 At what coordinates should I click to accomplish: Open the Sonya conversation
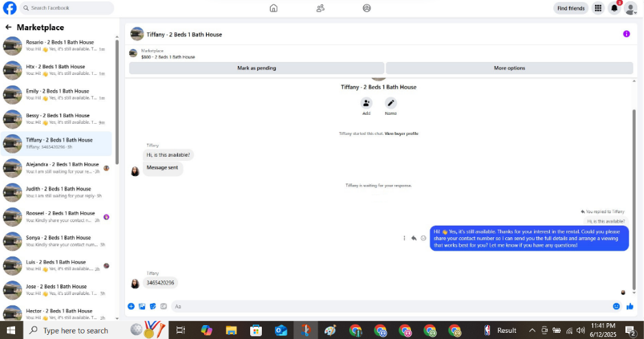pyautogui.click(x=56, y=241)
